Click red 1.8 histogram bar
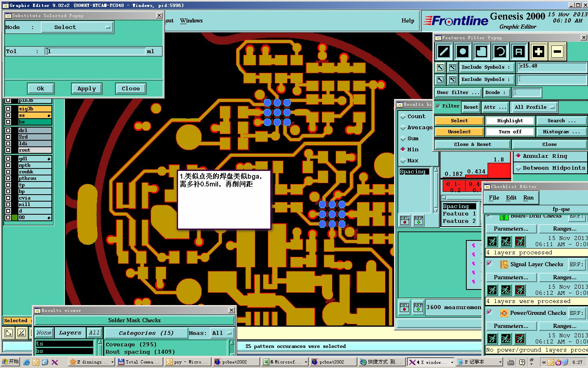Image resolution: width=588 pixels, height=368 pixels. coord(499,171)
